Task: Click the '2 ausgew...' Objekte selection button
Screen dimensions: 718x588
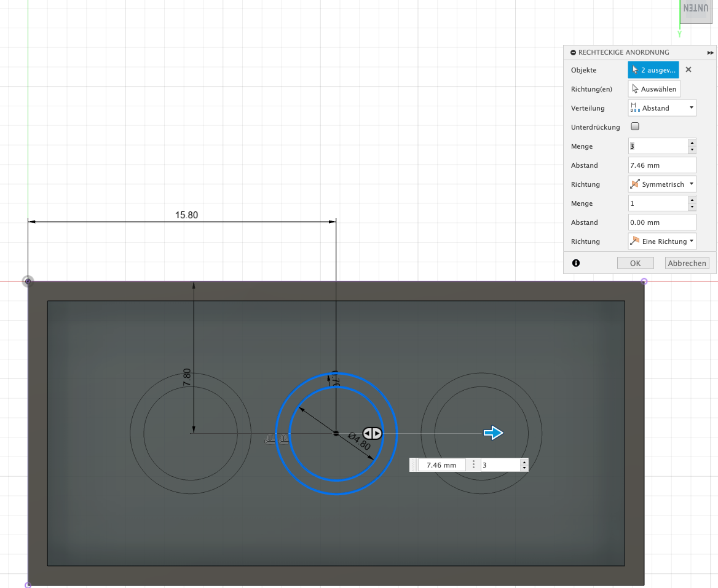Action: coord(653,70)
